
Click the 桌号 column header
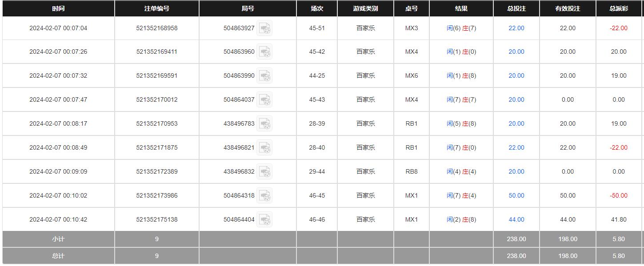coord(412,8)
